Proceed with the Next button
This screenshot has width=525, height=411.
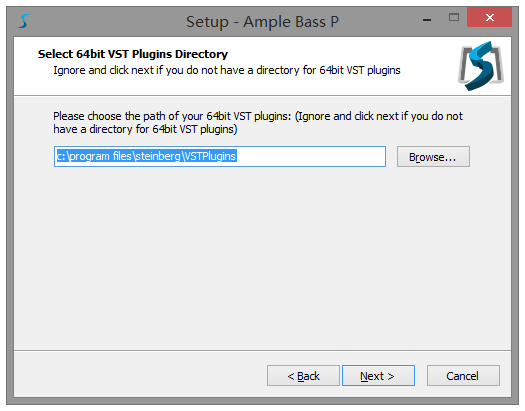tap(378, 376)
